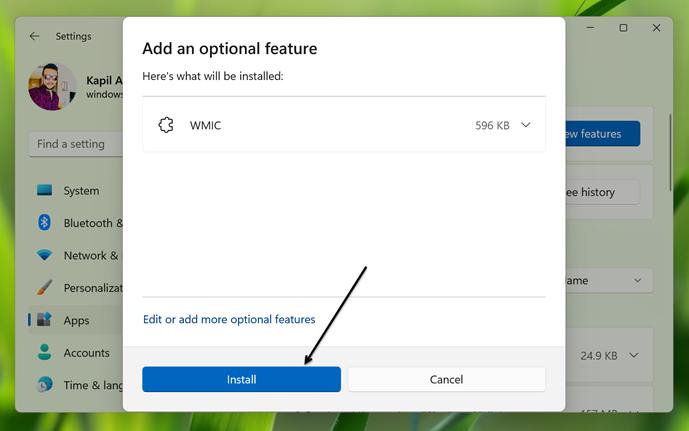
Task: Click the System monitor icon
Action: (44, 191)
